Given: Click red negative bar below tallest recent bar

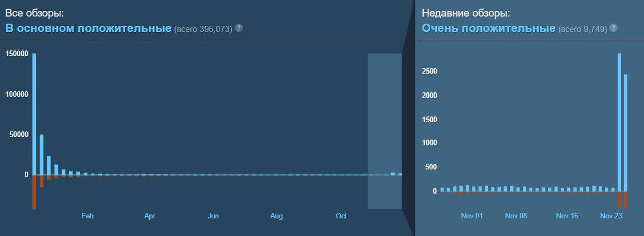Looking at the screenshot, I should [x=619, y=200].
